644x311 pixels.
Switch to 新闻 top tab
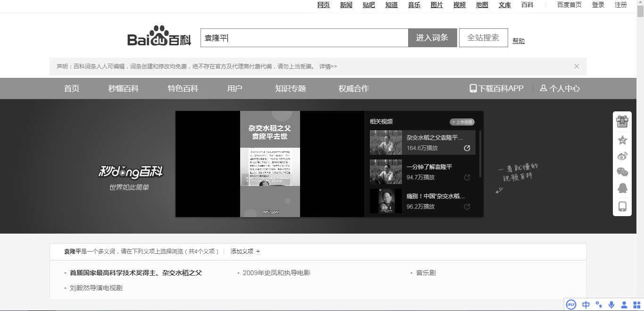coord(346,5)
